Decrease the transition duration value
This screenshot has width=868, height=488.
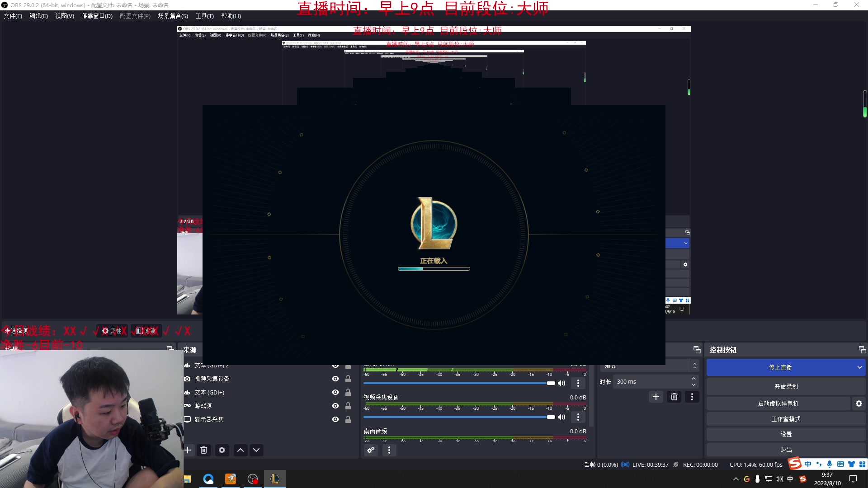(693, 385)
